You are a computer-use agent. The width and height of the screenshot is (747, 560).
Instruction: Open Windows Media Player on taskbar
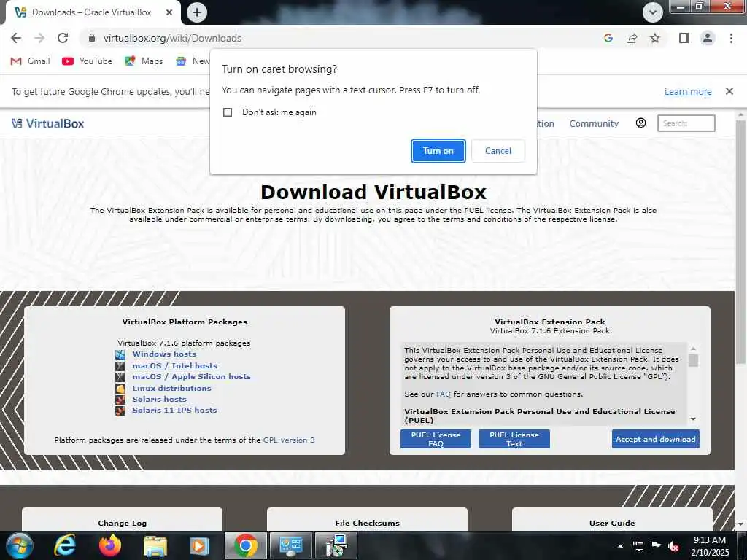coord(200,545)
